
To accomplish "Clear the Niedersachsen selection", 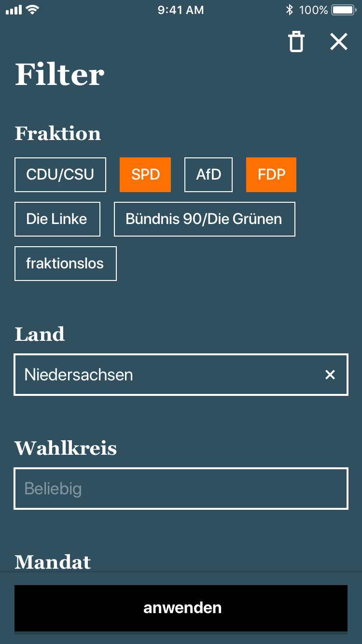I will click(330, 375).
